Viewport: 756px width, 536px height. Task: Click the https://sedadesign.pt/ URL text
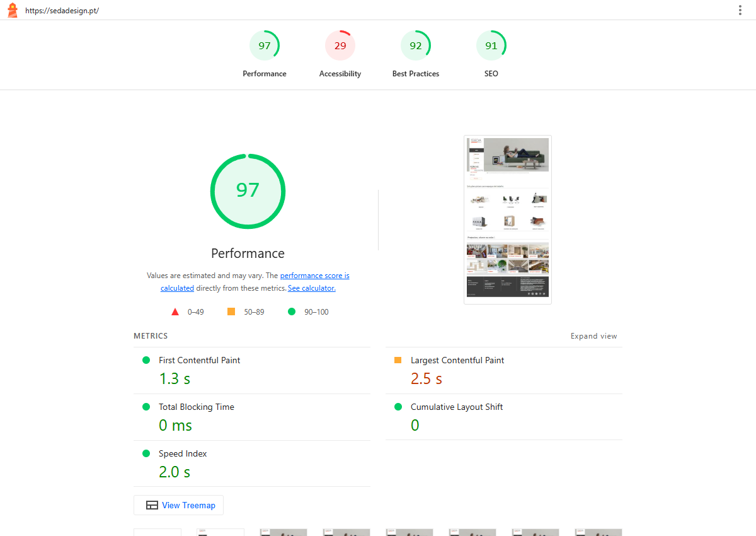62,11
